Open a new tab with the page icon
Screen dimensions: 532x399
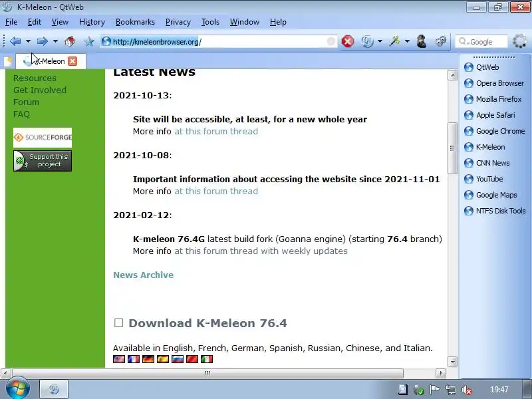(x=8, y=61)
